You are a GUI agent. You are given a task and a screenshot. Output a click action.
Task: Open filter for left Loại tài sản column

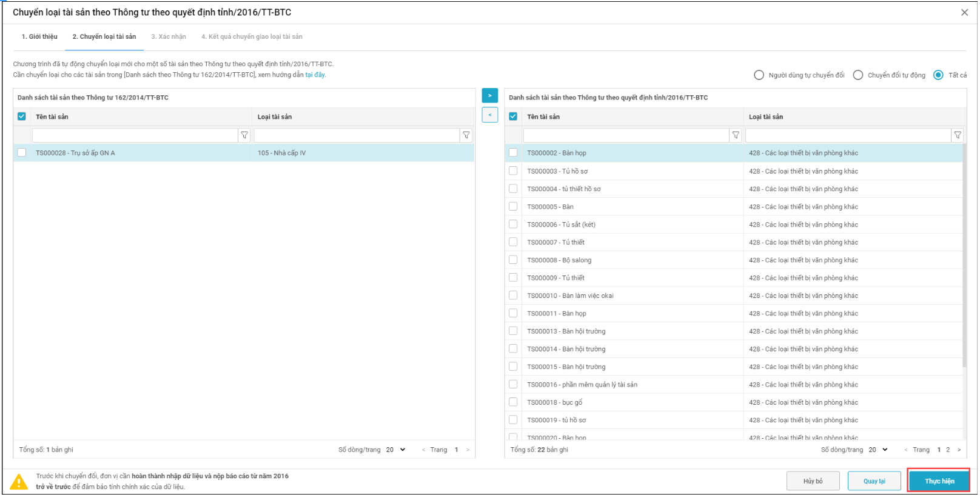pyautogui.click(x=466, y=135)
